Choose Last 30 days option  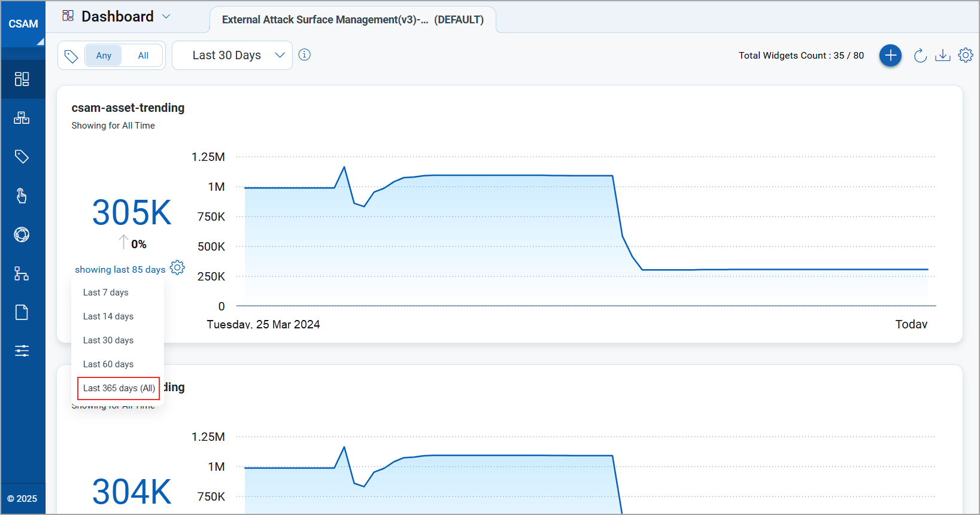pos(108,340)
